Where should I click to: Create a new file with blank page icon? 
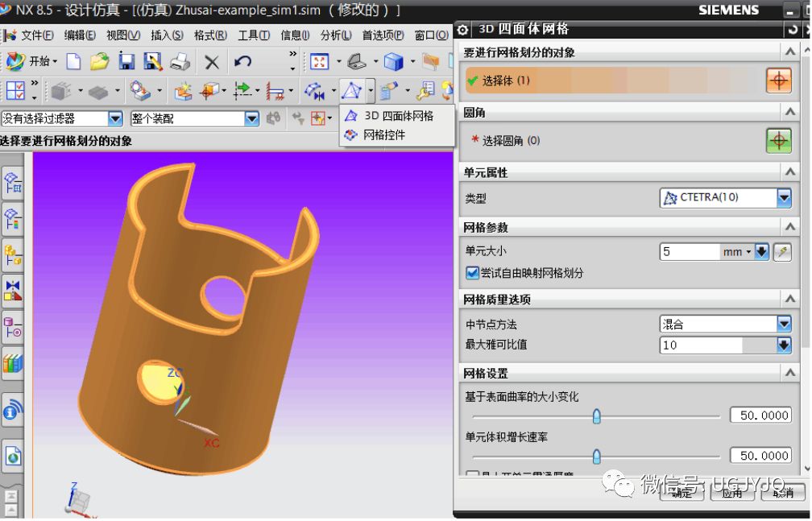pyautogui.click(x=73, y=62)
